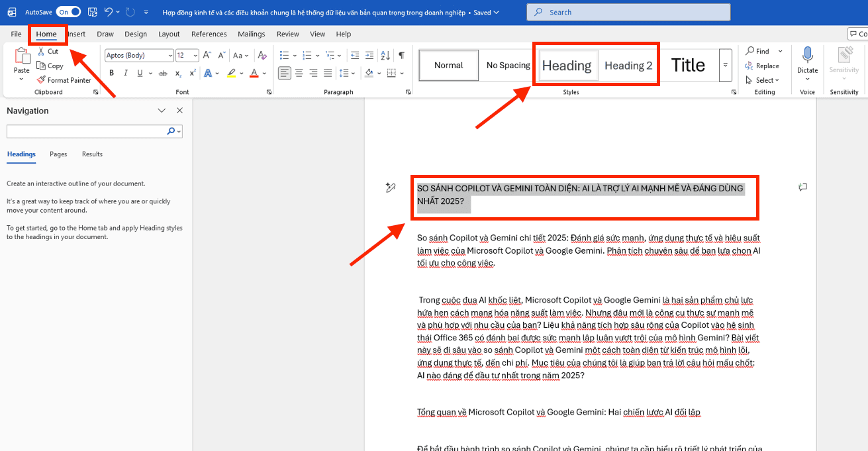This screenshot has width=868, height=451.
Task: Expand the Styles gallery
Action: click(x=725, y=65)
